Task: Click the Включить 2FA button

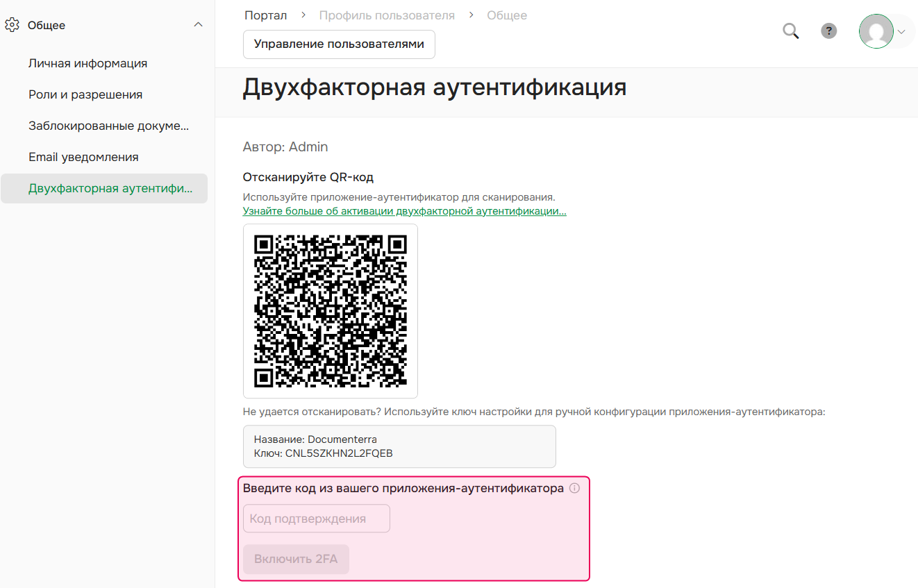Action: click(x=296, y=559)
